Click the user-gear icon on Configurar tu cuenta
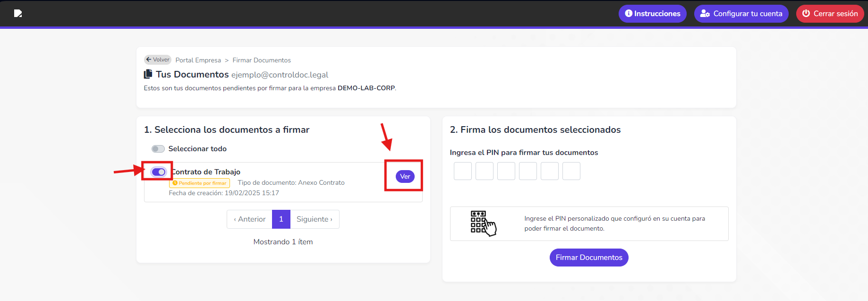This screenshot has height=301, width=868. tap(705, 14)
